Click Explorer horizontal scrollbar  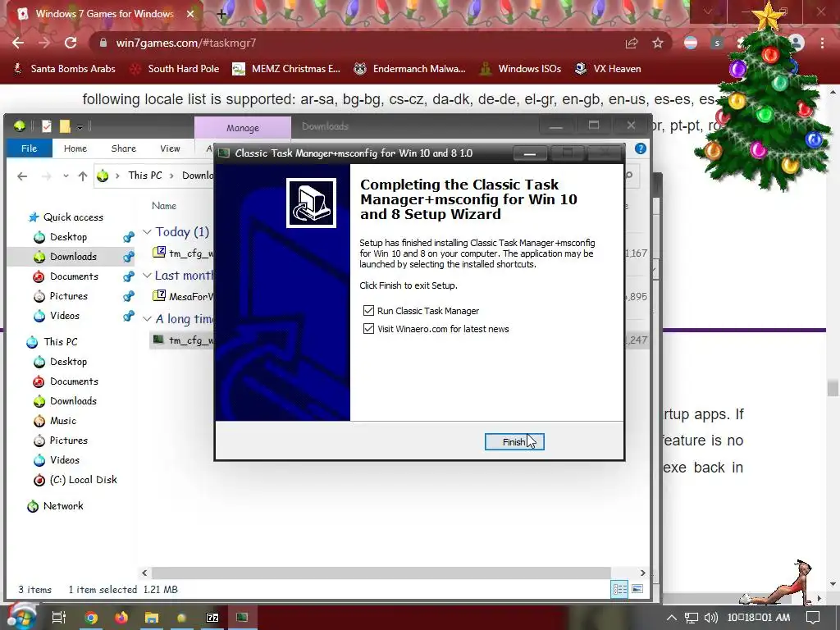click(x=381, y=573)
